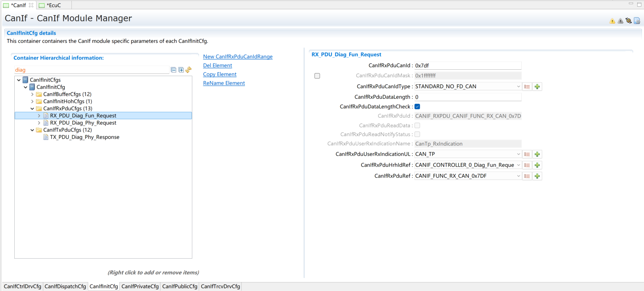Click the CanIfRxPduCanId input field
644x291 pixels.
click(x=467, y=66)
